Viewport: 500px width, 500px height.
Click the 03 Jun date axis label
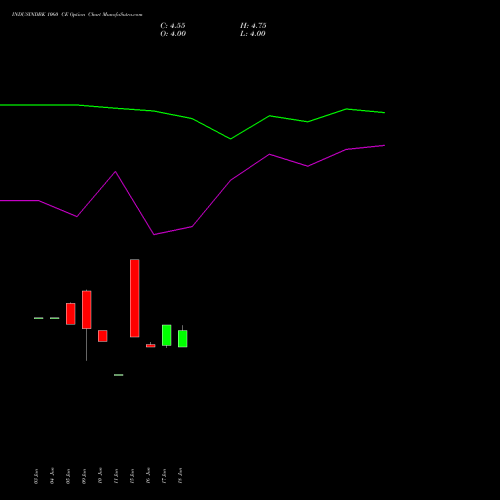click(36, 476)
